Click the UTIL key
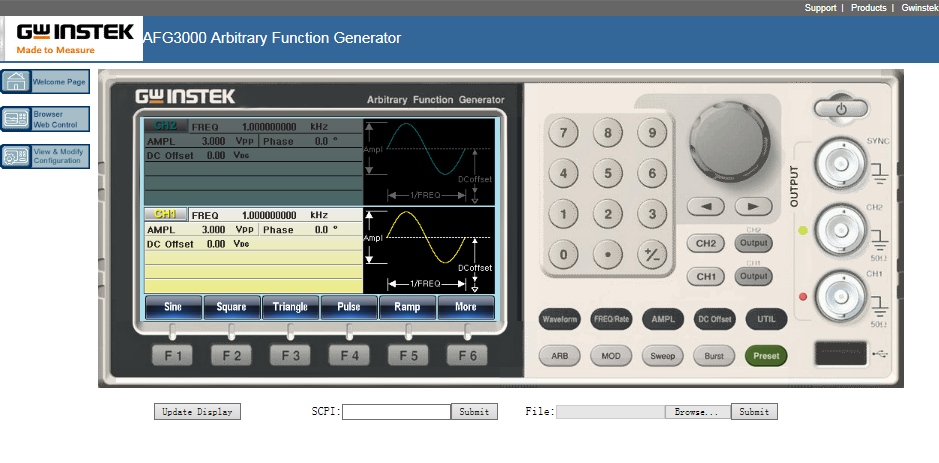Screen dimensions: 939x463 (x=766, y=319)
